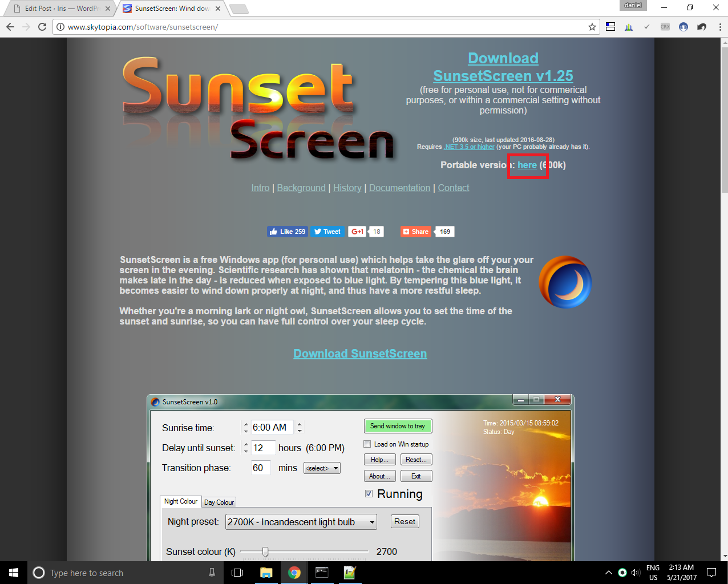Click the volume speaker tray icon
728x584 pixels.
pos(636,573)
